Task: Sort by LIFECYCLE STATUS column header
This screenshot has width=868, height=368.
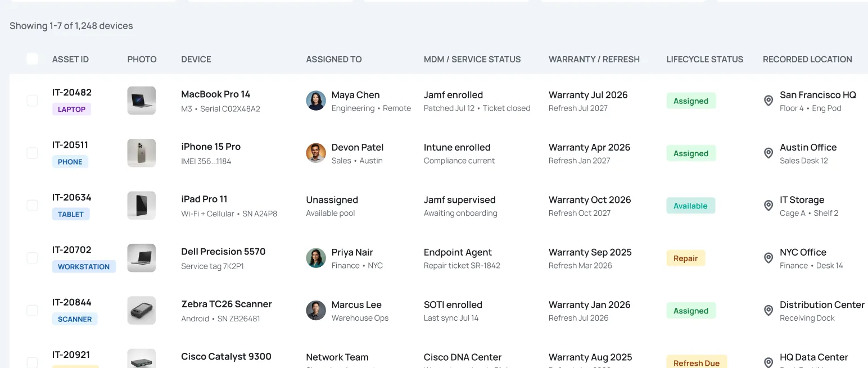Action: click(705, 59)
